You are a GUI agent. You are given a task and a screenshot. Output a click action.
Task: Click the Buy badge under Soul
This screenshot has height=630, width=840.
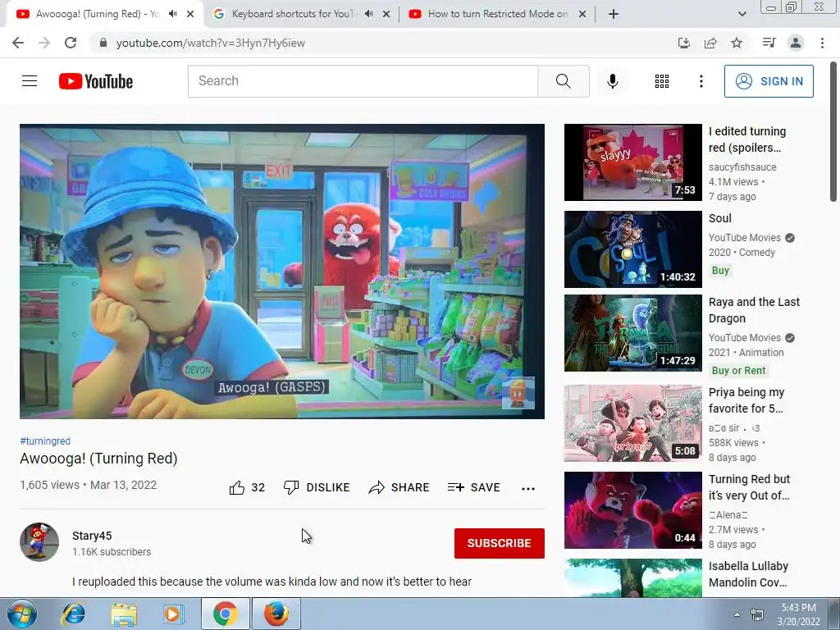pos(720,271)
